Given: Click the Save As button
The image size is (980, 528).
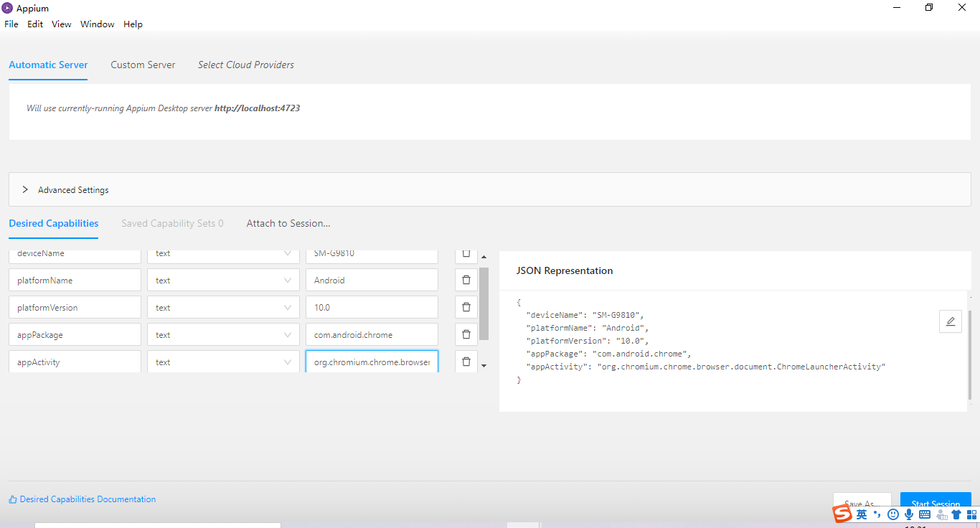Looking at the screenshot, I should [x=862, y=499].
